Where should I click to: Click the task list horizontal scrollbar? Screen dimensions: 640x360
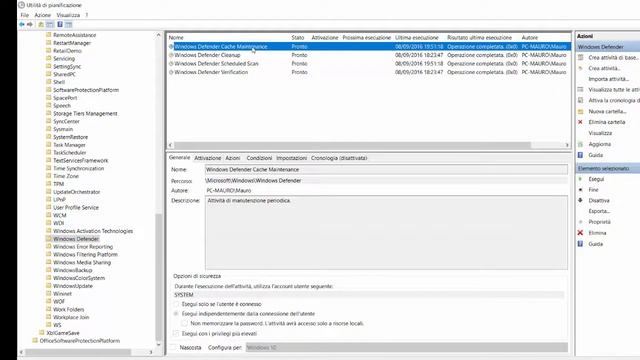click(352, 145)
